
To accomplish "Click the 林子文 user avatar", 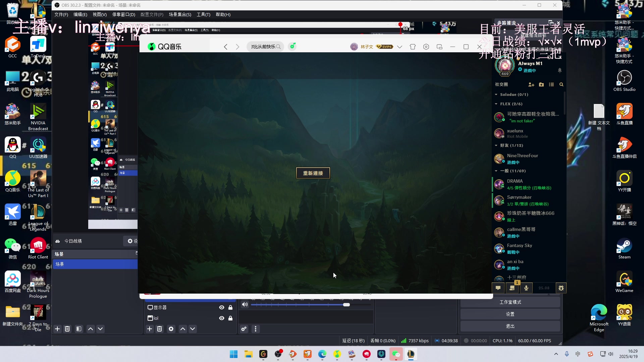I will tap(354, 47).
